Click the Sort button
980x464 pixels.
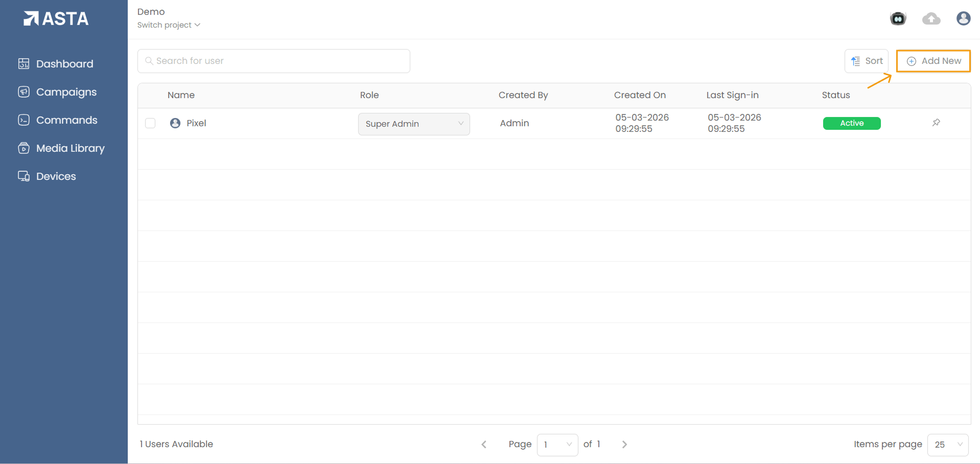[x=867, y=61]
